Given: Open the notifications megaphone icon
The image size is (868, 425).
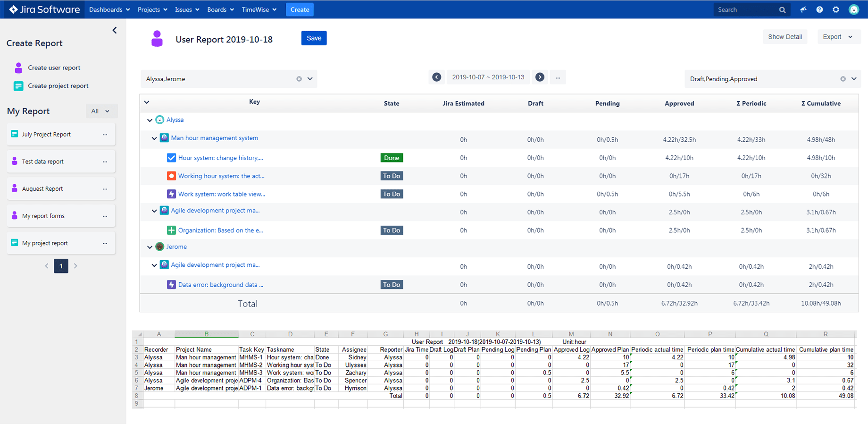Looking at the screenshot, I should coord(803,9).
